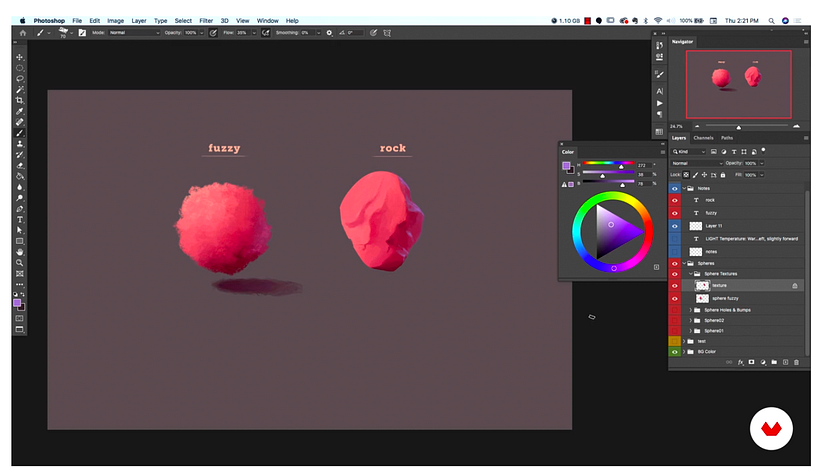
Task: Collapse the Spheres group
Action: point(684,264)
